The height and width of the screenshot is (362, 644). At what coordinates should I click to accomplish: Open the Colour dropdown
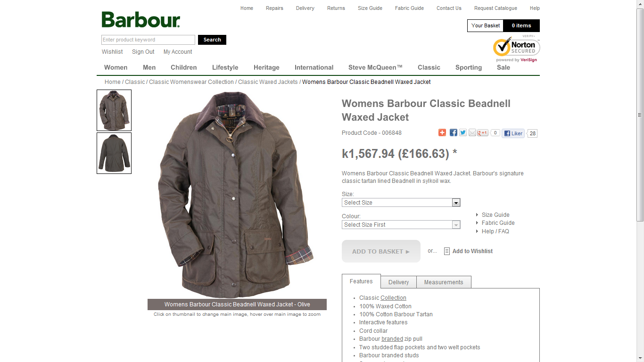pyautogui.click(x=401, y=225)
